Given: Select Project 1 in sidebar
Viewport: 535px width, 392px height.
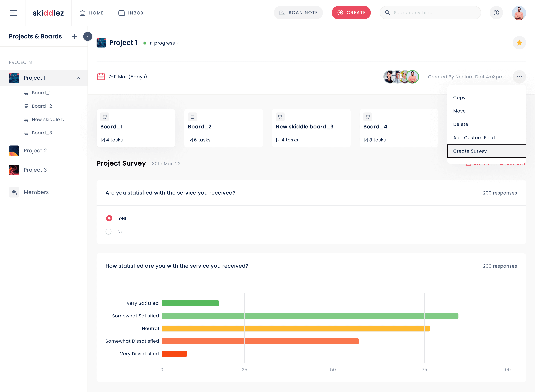Looking at the screenshot, I should click(44, 78).
